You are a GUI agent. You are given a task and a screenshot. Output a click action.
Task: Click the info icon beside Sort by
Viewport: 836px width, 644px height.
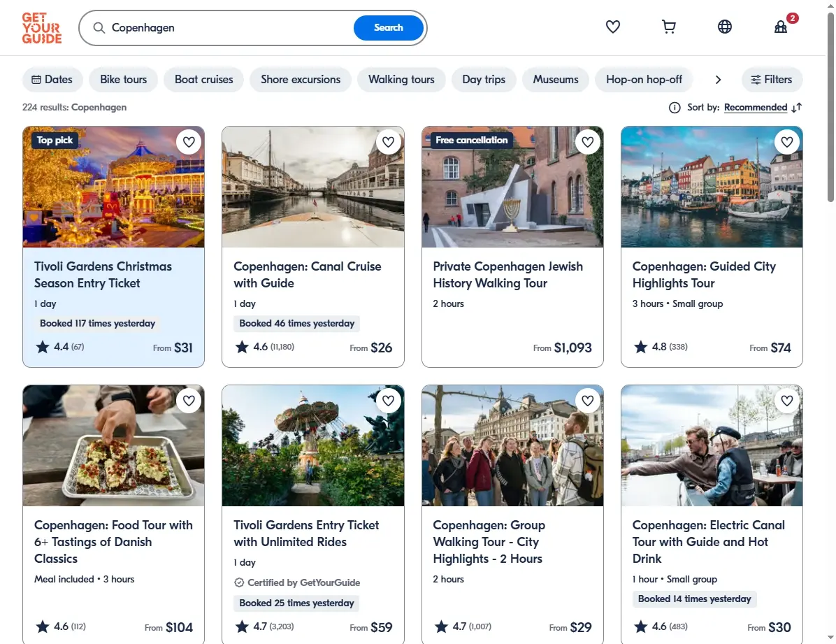click(675, 108)
